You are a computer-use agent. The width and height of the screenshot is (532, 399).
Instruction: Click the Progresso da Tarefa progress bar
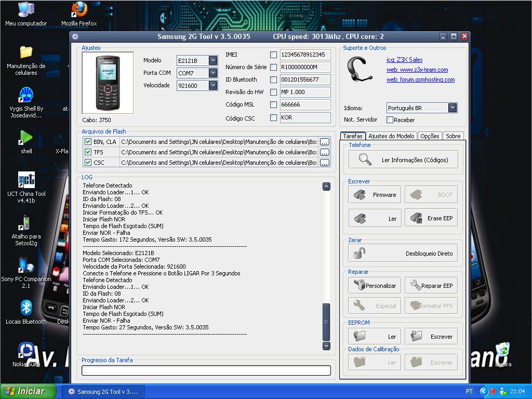206,370
